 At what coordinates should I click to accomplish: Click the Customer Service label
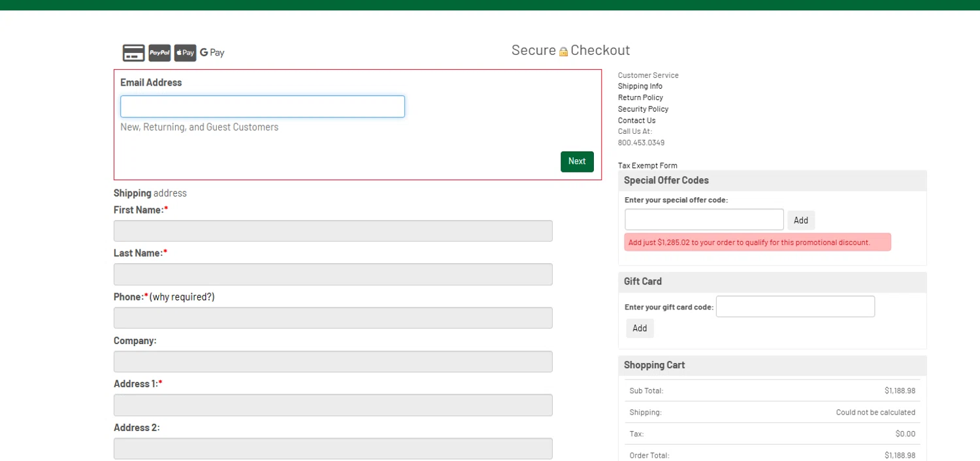648,75
